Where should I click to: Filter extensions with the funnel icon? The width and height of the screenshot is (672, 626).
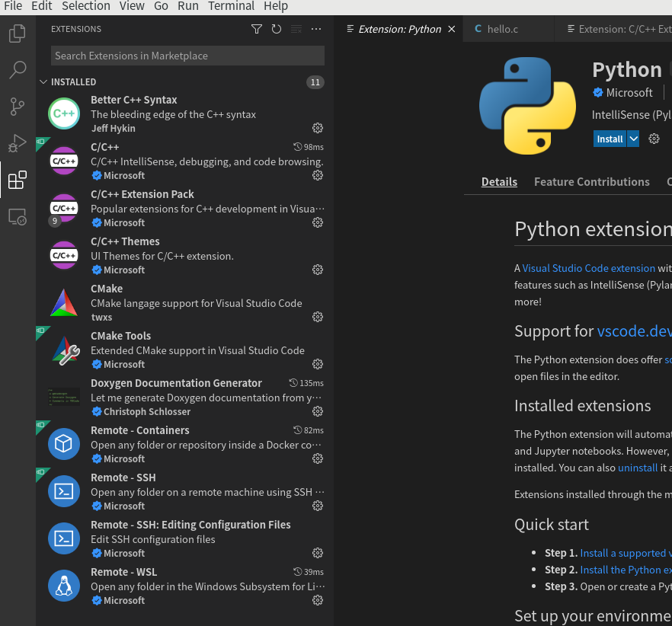(x=257, y=29)
